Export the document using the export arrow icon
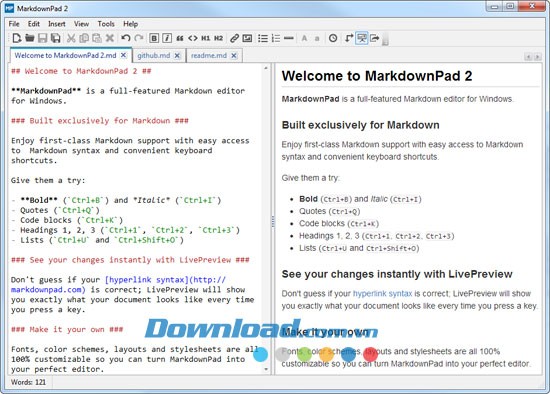 tap(375, 38)
